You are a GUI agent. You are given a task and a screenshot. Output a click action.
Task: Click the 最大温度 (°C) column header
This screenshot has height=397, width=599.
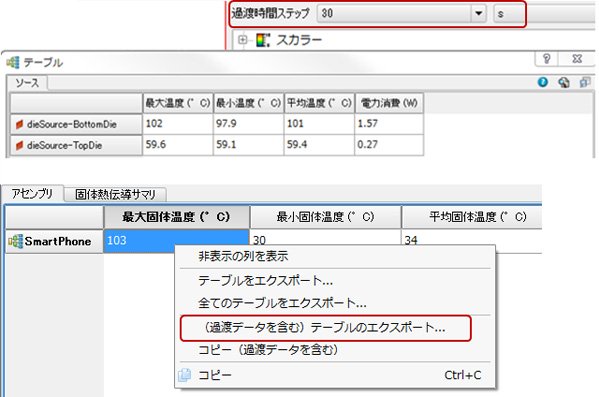tap(178, 103)
